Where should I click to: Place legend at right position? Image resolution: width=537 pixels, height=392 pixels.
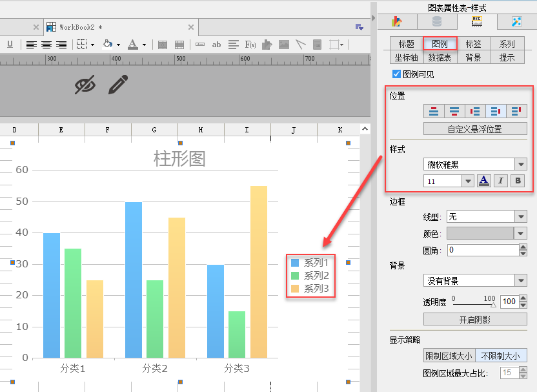tap(496, 111)
